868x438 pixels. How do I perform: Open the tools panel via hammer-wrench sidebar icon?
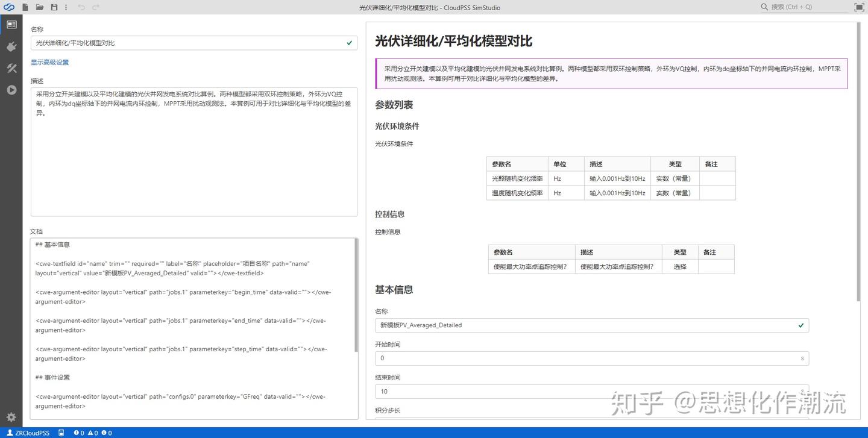[11, 68]
